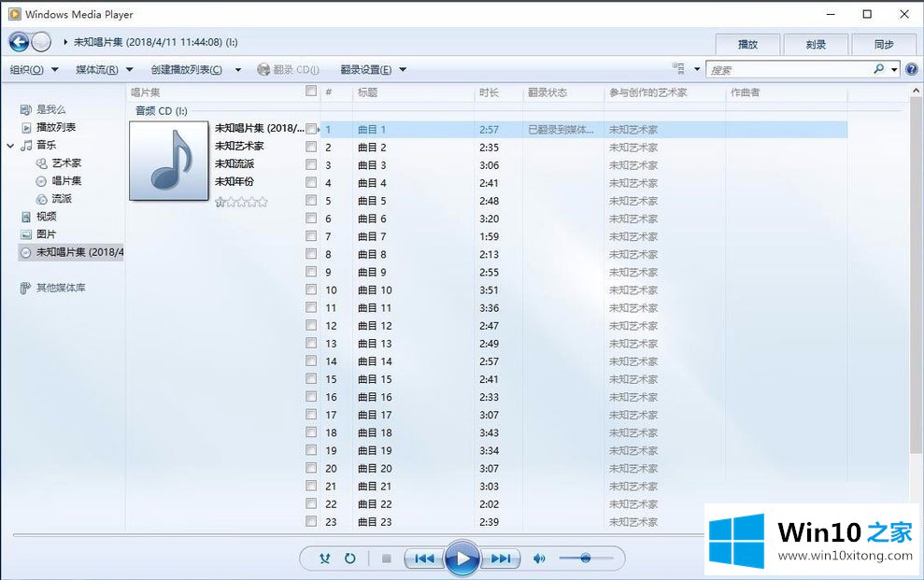Select the 曲目 7 title
This screenshot has width=924, height=580.
[372, 236]
